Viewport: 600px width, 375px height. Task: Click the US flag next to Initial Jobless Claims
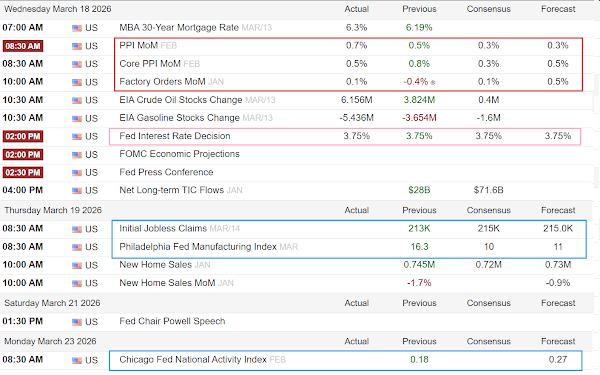77,229
